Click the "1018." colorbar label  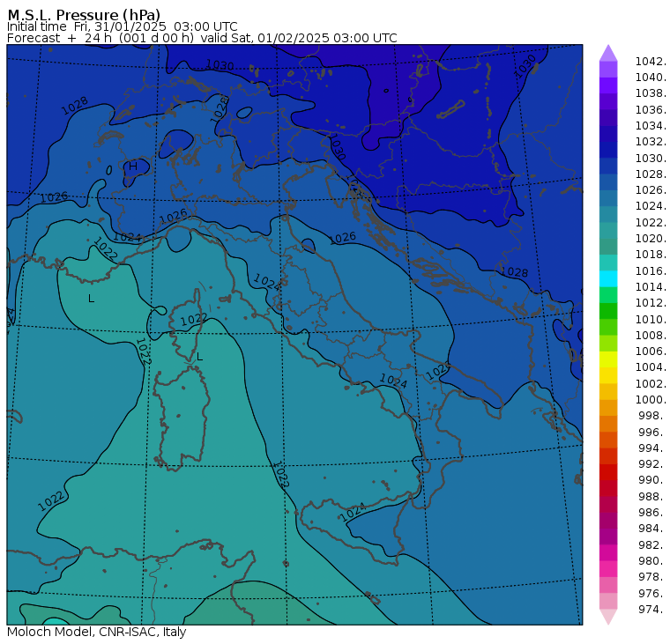(x=651, y=255)
